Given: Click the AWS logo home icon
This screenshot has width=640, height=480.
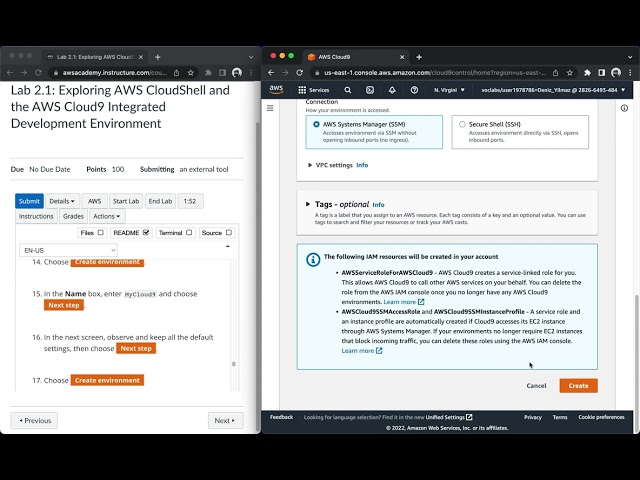Looking at the screenshot, I should (276, 89).
